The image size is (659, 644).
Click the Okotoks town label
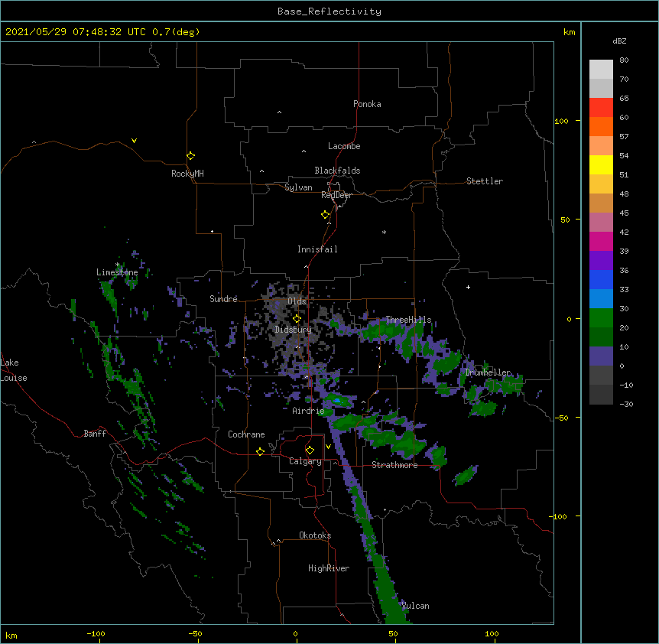coord(315,535)
